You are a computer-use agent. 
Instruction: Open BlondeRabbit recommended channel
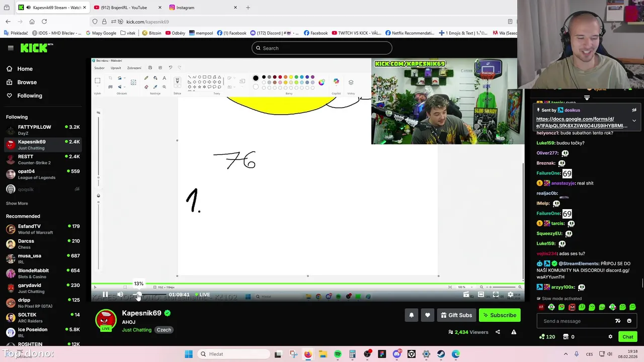coord(43,274)
